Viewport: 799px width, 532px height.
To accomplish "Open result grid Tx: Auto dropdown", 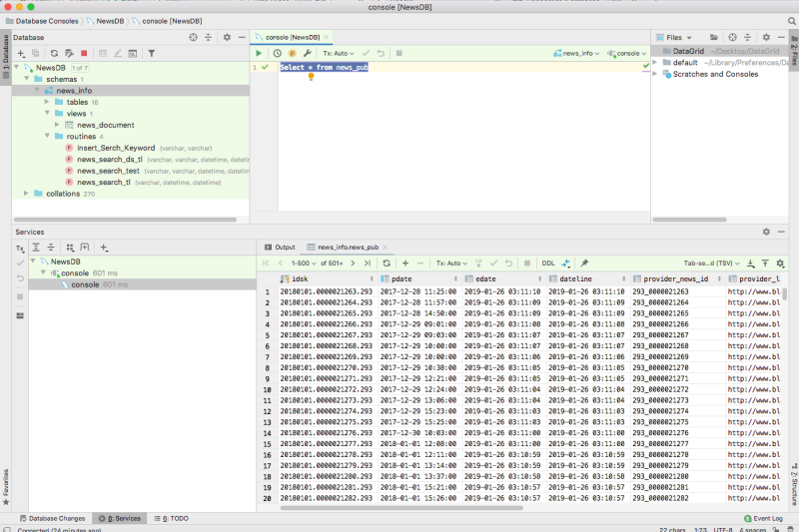I will [451, 264].
